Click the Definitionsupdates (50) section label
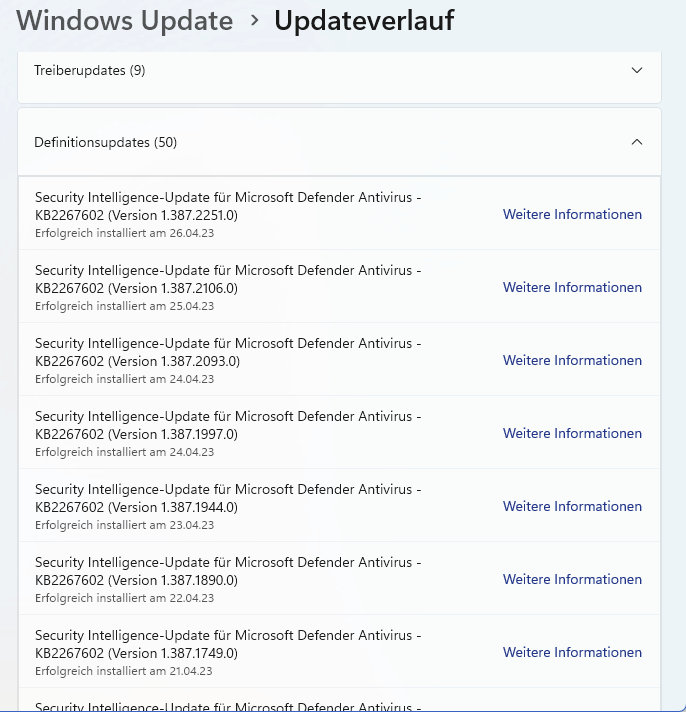The height and width of the screenshot is (712, 686). coord(106,142)
